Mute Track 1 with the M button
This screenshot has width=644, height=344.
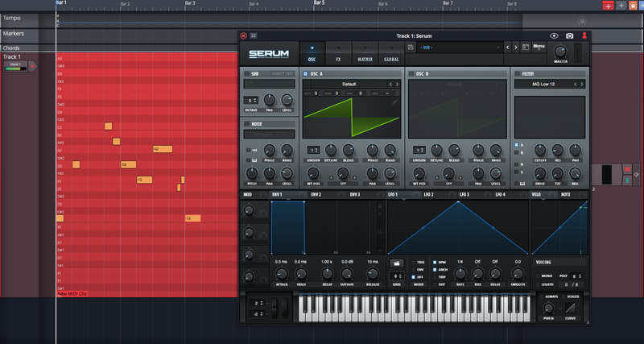tap(627, 169)
